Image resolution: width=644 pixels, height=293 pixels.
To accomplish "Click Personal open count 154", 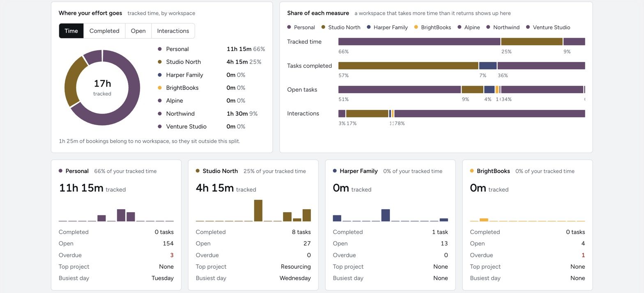I will [168, 244].
